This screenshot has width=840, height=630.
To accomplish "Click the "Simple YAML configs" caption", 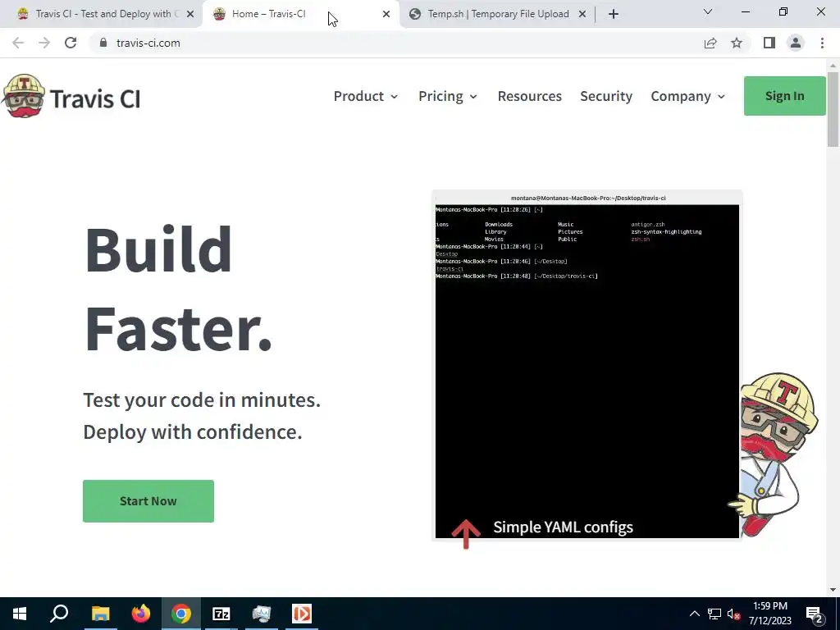I will 563,527.
